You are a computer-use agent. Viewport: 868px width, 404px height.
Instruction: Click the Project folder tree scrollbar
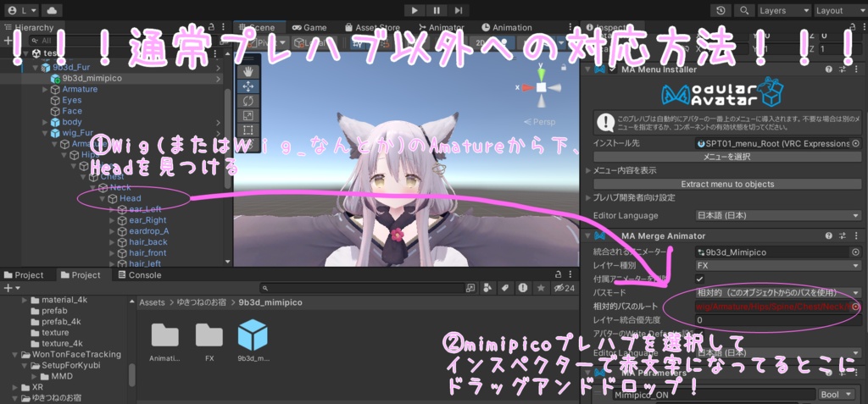(x=132, y=375)
